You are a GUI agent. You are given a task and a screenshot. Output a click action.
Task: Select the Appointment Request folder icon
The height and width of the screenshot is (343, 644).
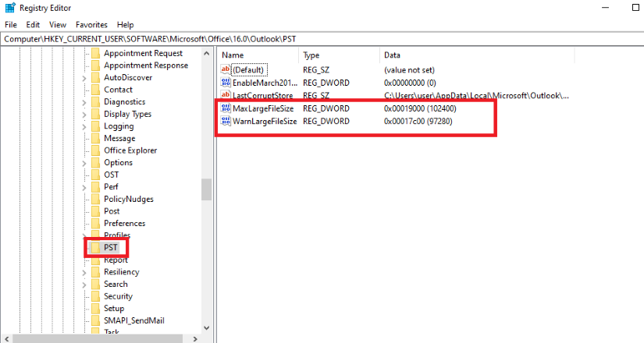coord(96,53)
